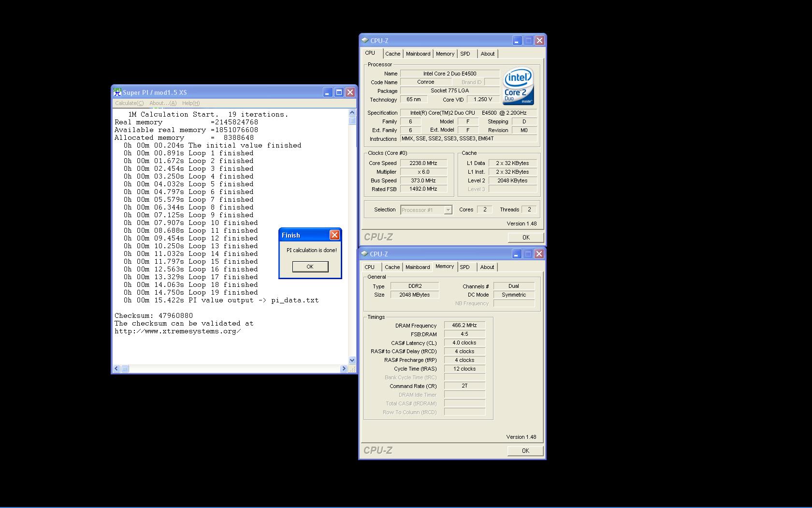Image resolution: width=812 pixels, height=508 pixels.
Task: Select Memory tab in lower CPU-Z
Action: coord(445,267)
